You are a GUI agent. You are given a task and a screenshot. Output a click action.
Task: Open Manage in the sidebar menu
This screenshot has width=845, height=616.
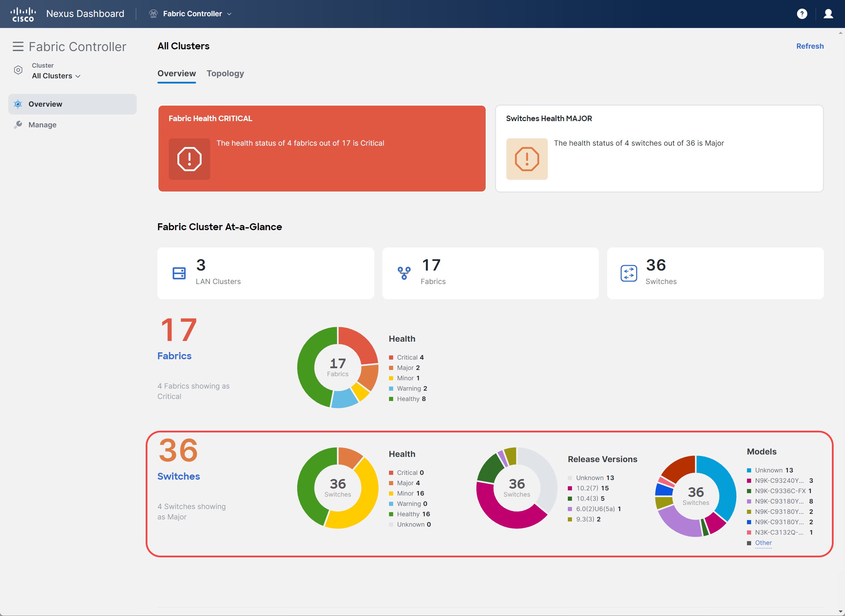tap(72, 125)
